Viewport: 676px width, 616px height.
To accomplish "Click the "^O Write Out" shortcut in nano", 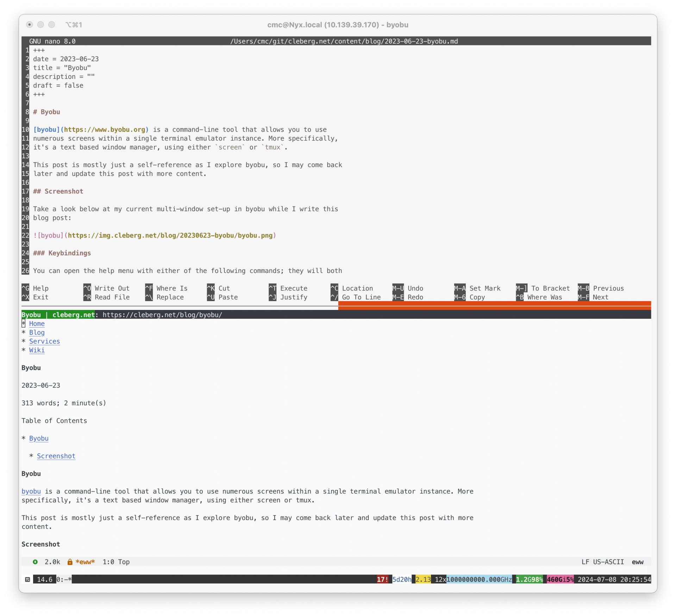I will click(106, 288).
